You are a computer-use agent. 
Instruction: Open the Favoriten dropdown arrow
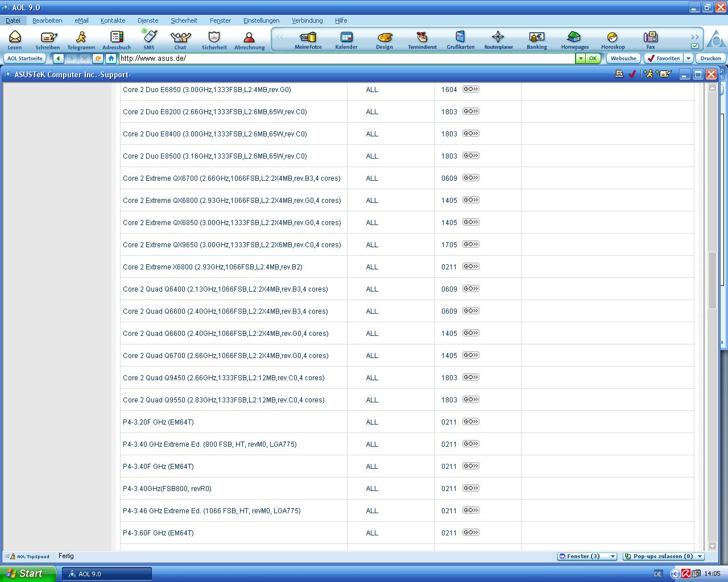coord(688,59)
